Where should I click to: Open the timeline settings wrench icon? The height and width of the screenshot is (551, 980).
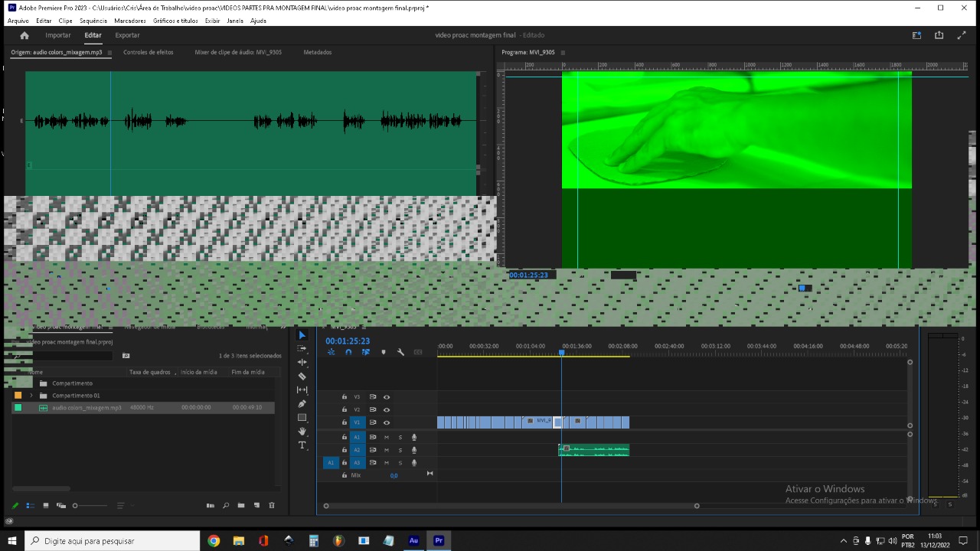400,352
